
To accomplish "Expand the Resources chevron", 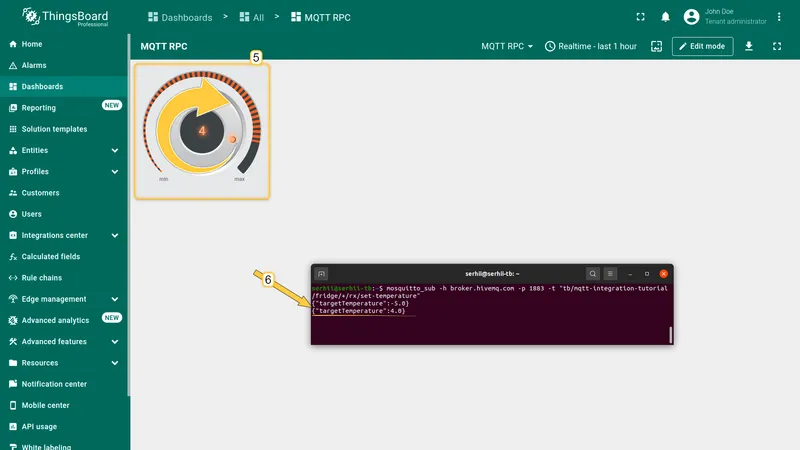I will pyautogui.click(x=115, y=363).
